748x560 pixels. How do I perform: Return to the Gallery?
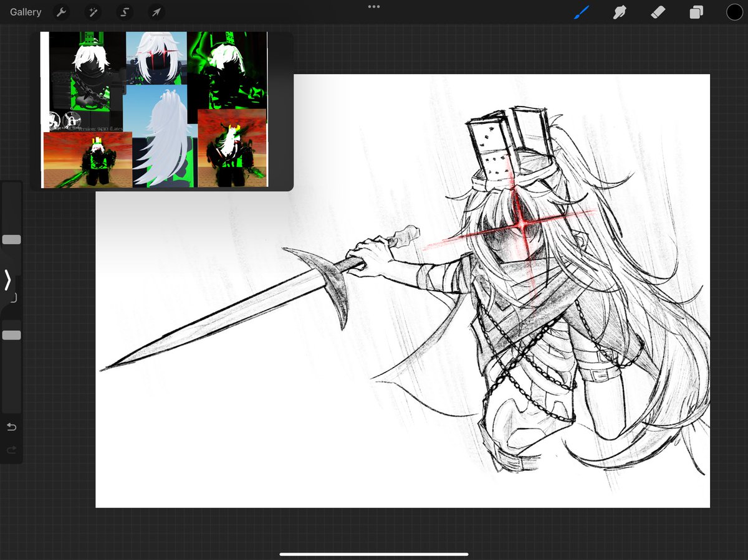pyautogui.click(x=26, y=12)
